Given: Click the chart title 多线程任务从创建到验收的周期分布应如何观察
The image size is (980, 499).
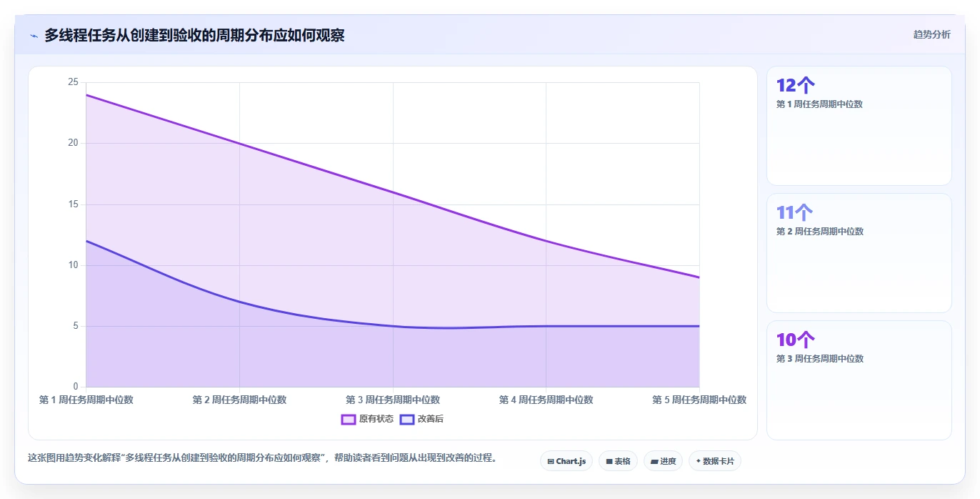Looking at the screenshot, I should point(194,35).
